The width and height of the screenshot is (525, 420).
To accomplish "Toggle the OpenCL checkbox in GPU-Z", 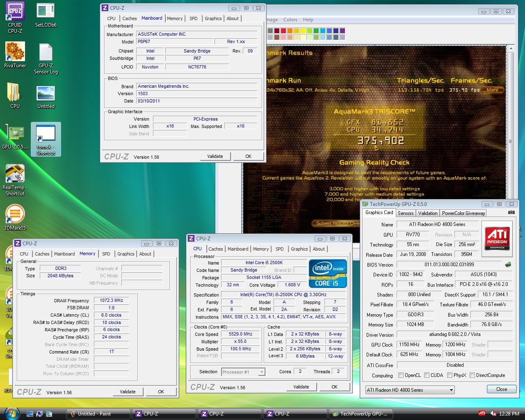I will 401,375.
